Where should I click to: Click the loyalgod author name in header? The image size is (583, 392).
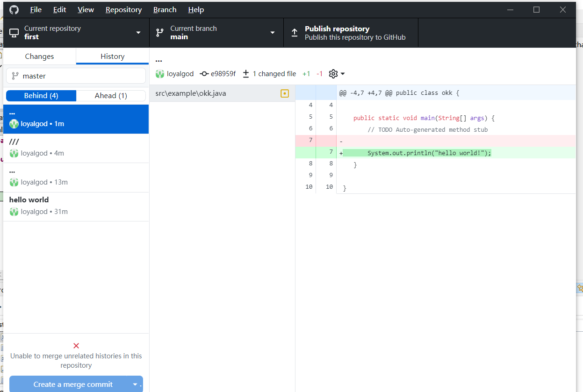point(180,74)
